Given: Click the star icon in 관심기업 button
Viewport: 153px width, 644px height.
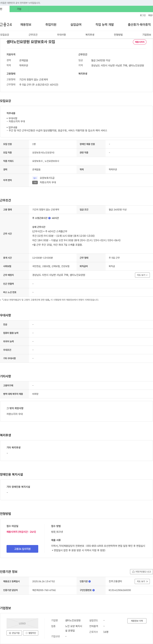Looking at the screenshot, I should pyautogui.click(x=10, y=633).
